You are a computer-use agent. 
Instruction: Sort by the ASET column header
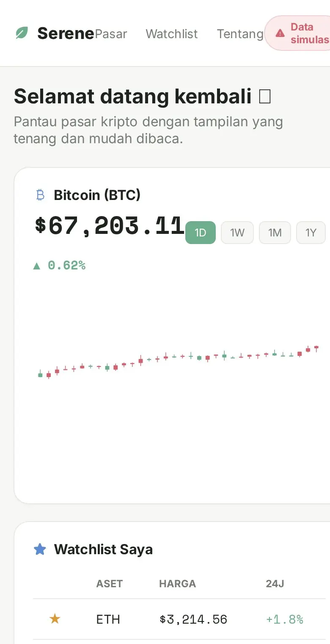coord(109,583)
